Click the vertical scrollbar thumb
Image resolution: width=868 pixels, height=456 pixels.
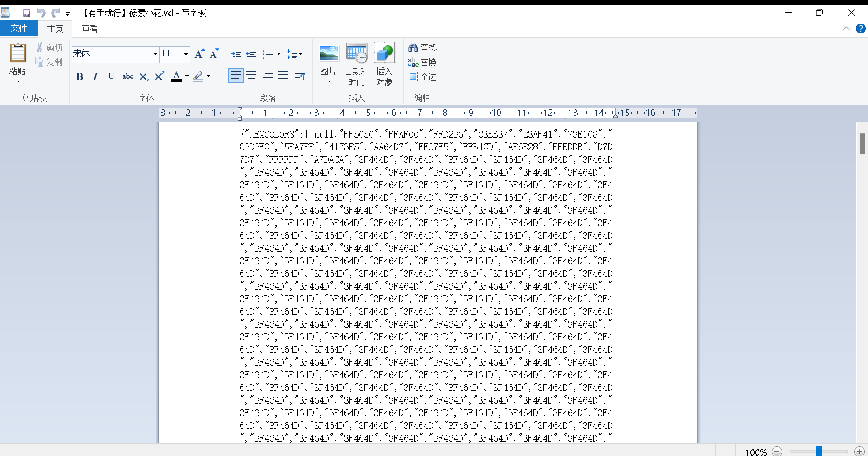coord(862,144)
